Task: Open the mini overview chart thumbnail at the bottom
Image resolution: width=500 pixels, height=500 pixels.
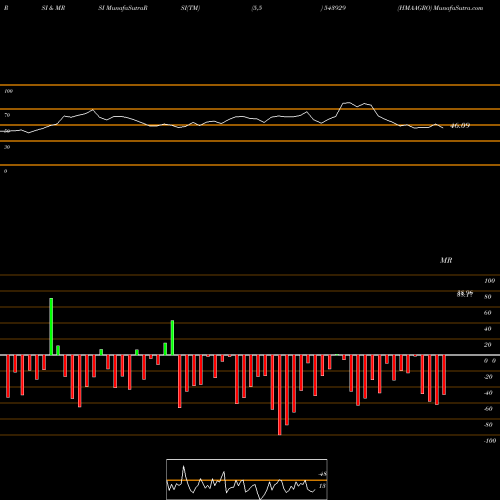Action: [x=247, y=479]
